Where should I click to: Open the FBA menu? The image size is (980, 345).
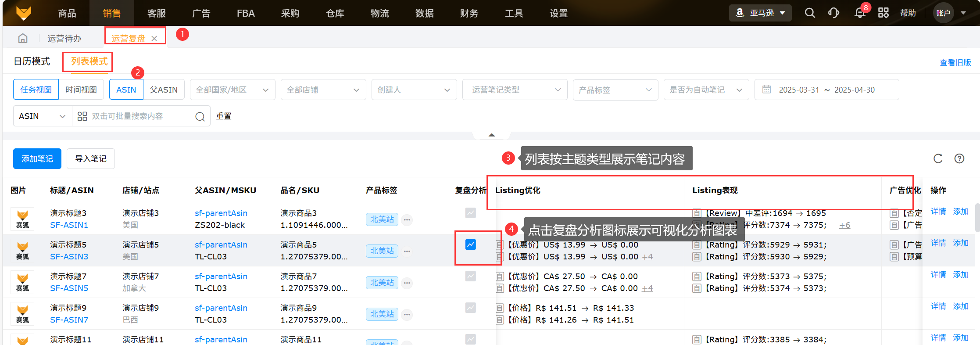coord(246,13)
